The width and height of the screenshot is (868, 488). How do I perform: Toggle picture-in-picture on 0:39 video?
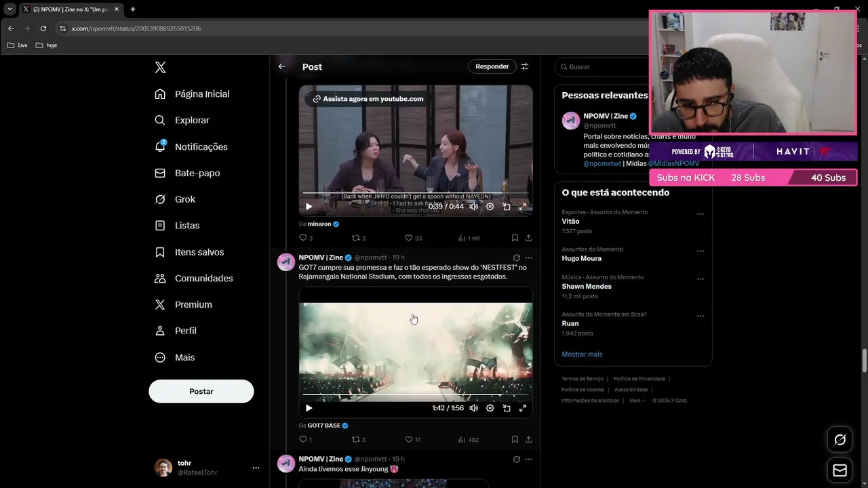click(x=507, y=207)
